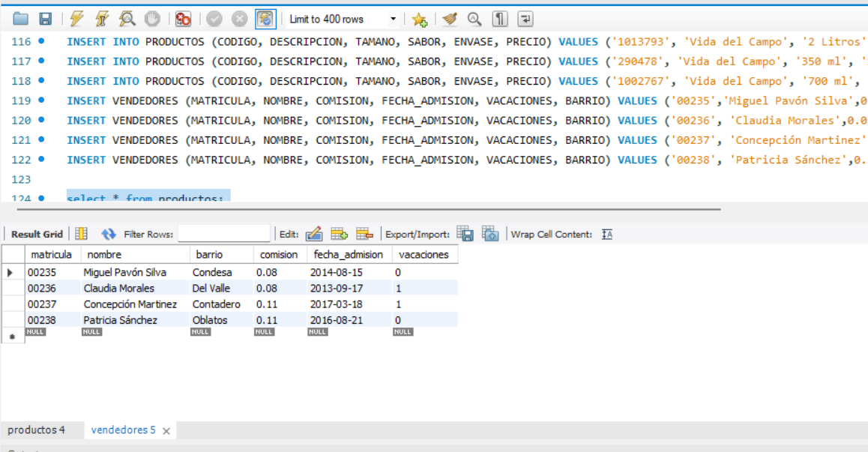The height and width of the screenshot is (452, 868).
Task: Toggle Wrap Cell Content icon
Action: click(x=607, y=235)
